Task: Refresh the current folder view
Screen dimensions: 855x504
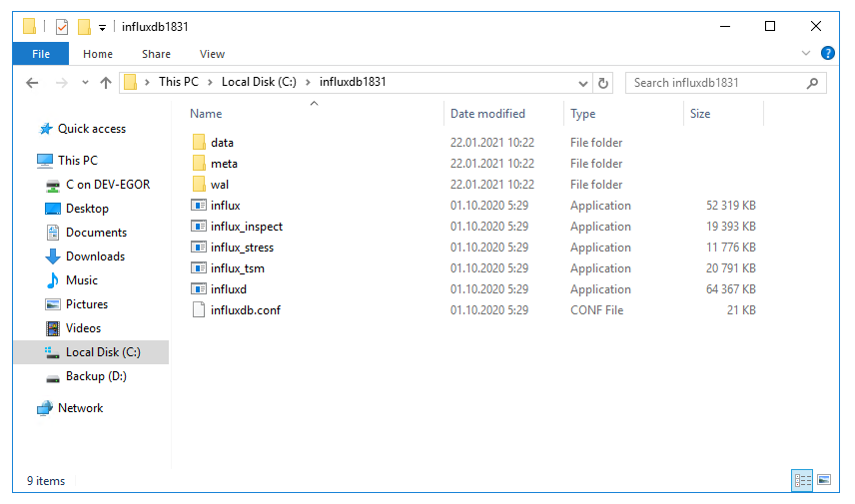Action: [x=603, y=83]
